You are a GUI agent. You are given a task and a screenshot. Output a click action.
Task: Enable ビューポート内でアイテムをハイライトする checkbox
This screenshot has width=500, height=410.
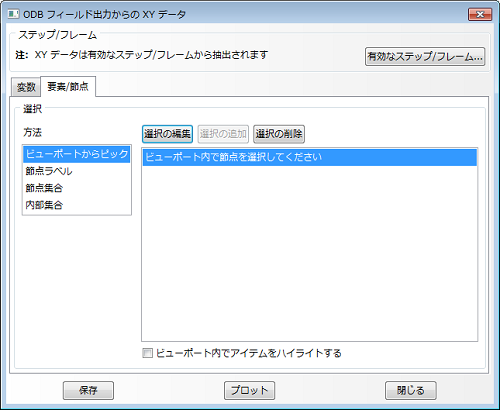[x=147, y=353]
